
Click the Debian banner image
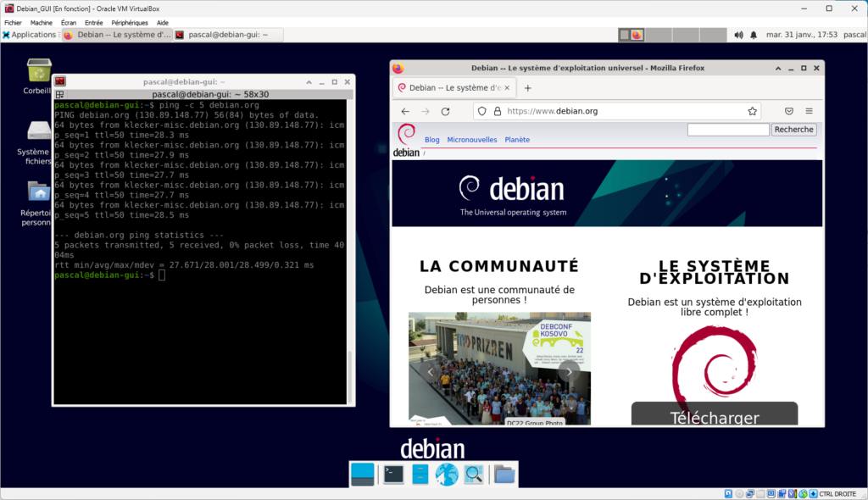(x=607, y=193)
